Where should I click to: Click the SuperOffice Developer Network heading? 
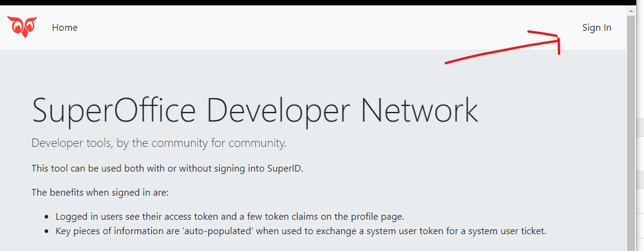pyautogui.click(x=255, y=109)
